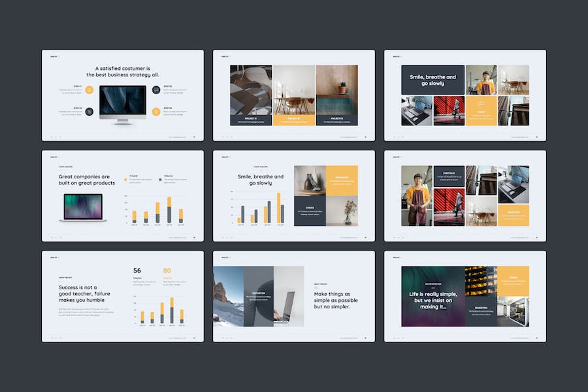Click the dark Title 02 legend square
This screenshot has width=588, height=392.
(161, 179)
